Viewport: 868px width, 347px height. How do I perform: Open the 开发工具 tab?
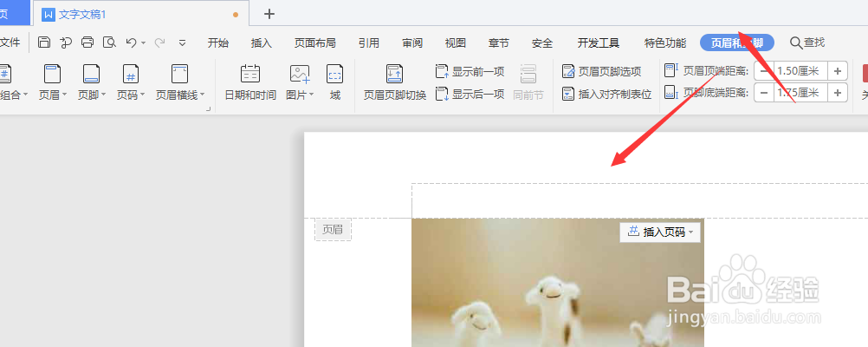coord(599,43)
